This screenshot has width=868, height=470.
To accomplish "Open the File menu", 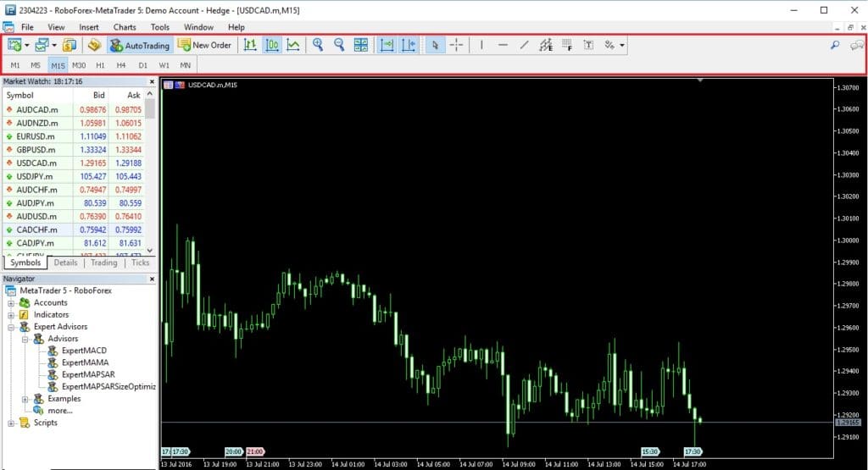I will (x=27, y=27).
